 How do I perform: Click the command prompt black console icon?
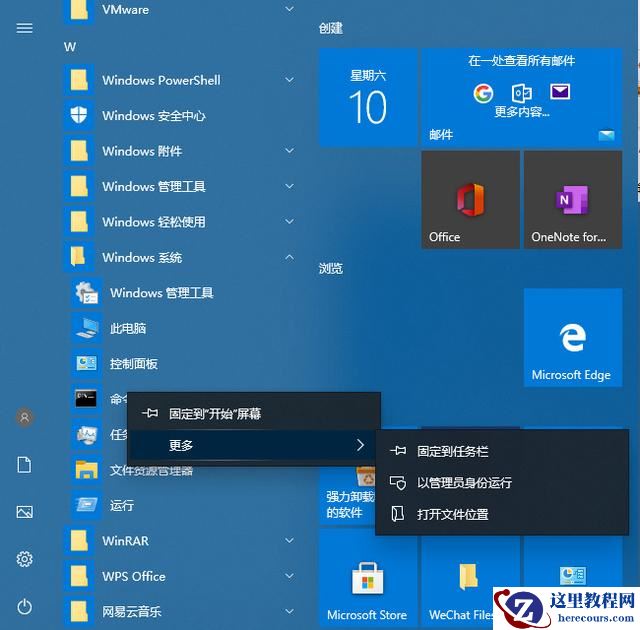pyautogui.click(x=87, y=399)
